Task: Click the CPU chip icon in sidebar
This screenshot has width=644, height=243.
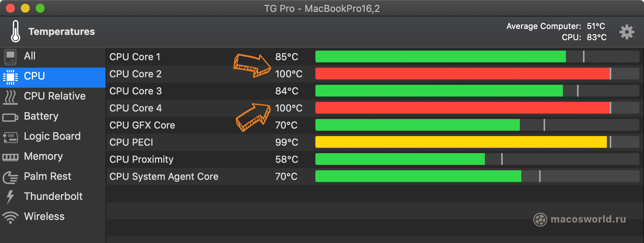Action: click(x=10, y=77)
